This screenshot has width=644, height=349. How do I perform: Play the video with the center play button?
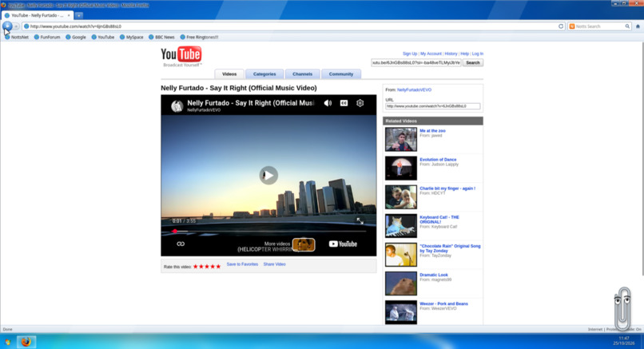pos(268,176)
